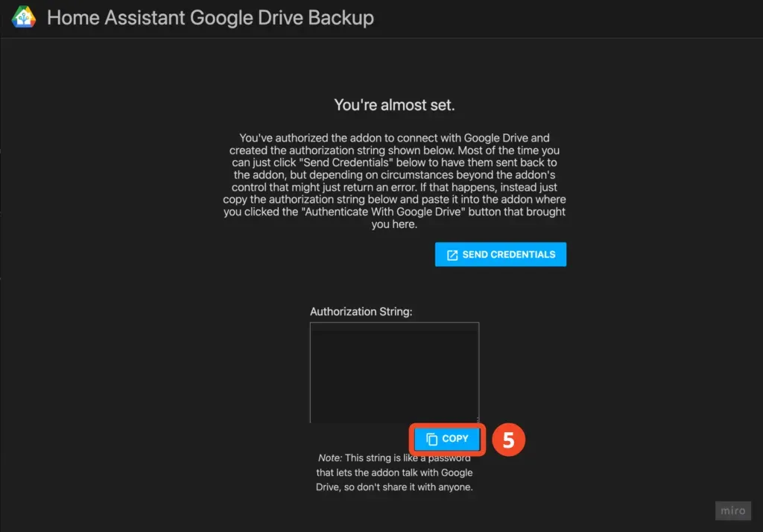Click the external-link icon on Send Credentials
763x532 pixels.
[452, 255]
